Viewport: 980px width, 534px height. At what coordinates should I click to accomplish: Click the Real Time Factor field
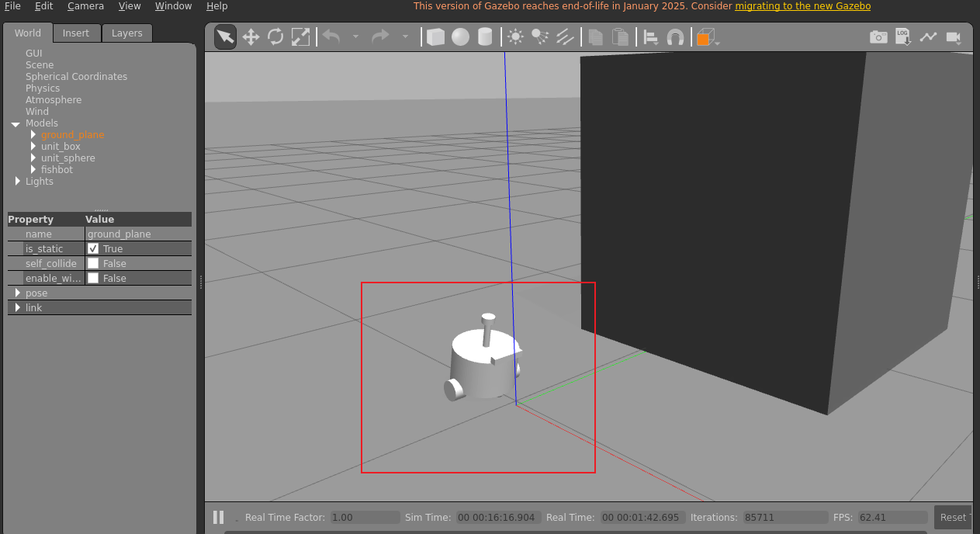[365, 517]
